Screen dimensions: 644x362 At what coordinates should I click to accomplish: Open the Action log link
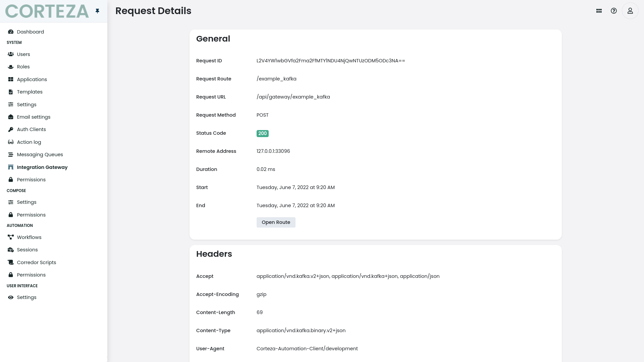coord(29,142)
